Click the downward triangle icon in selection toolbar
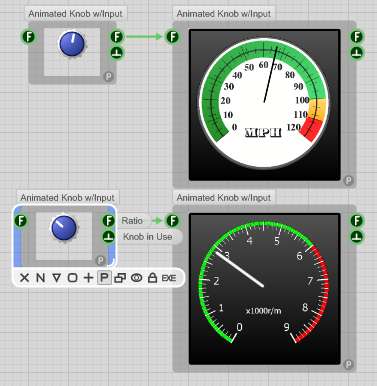 tap(56, 277)
